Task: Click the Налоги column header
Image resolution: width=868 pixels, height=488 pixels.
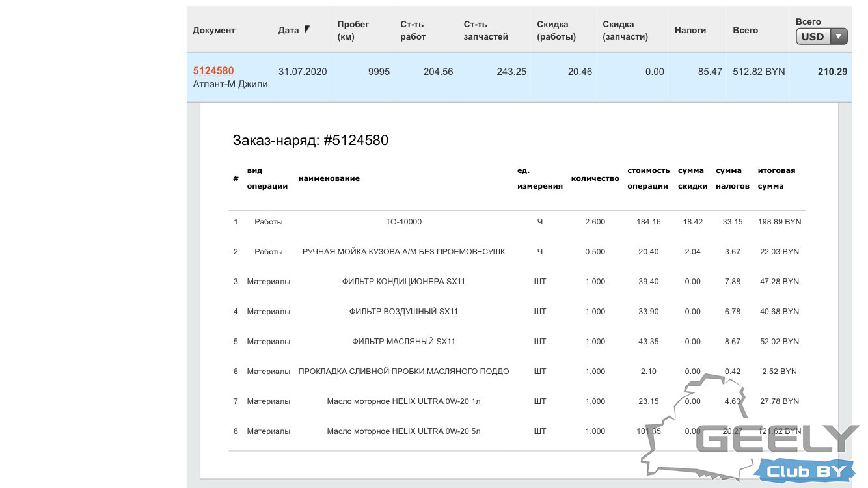Action: click(x=690, y=30)
